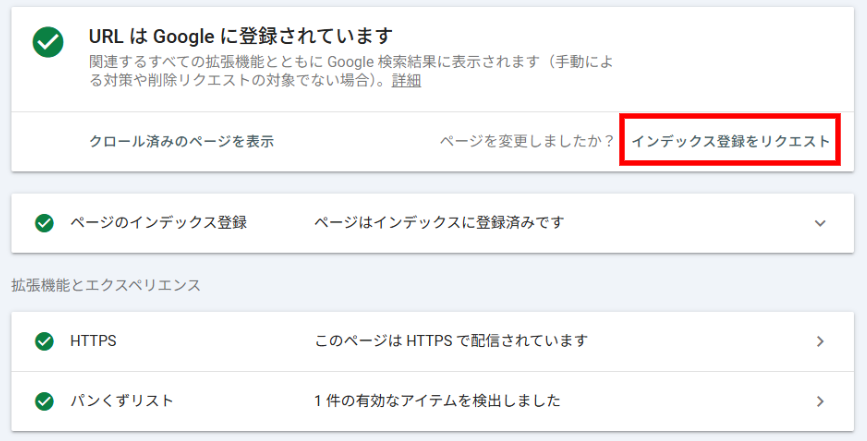Click the large green checkmark beside the URL status title
This screenshot has width=867, height=441.
(47, 42)
